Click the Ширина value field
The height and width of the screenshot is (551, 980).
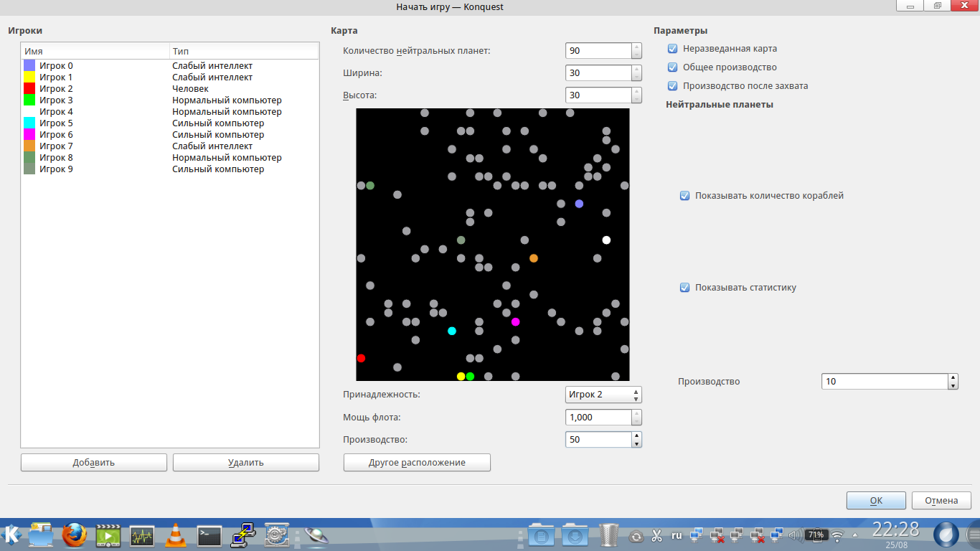tap(598, 72)
